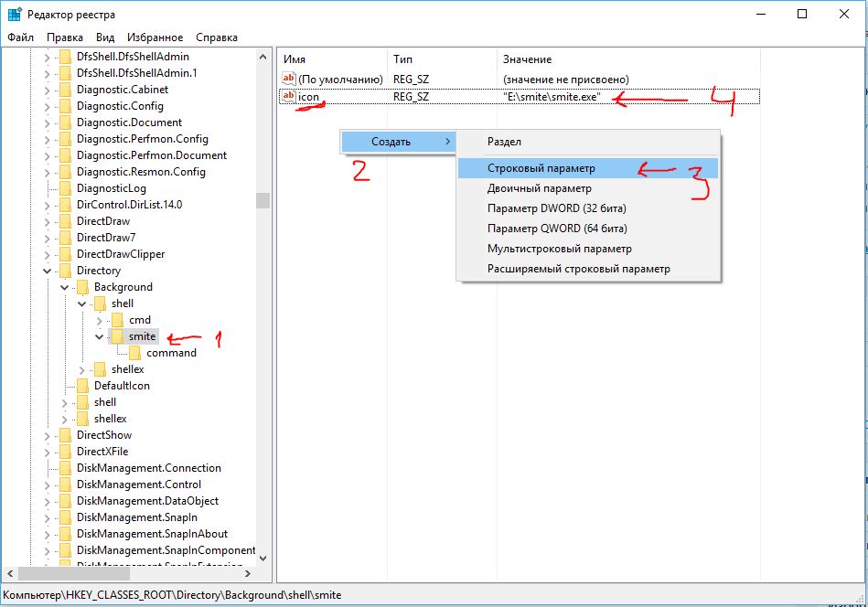Choose Параметр QWORD (64 бита)
The width and height of the screenshot is (868, 607).
point(588,229)
